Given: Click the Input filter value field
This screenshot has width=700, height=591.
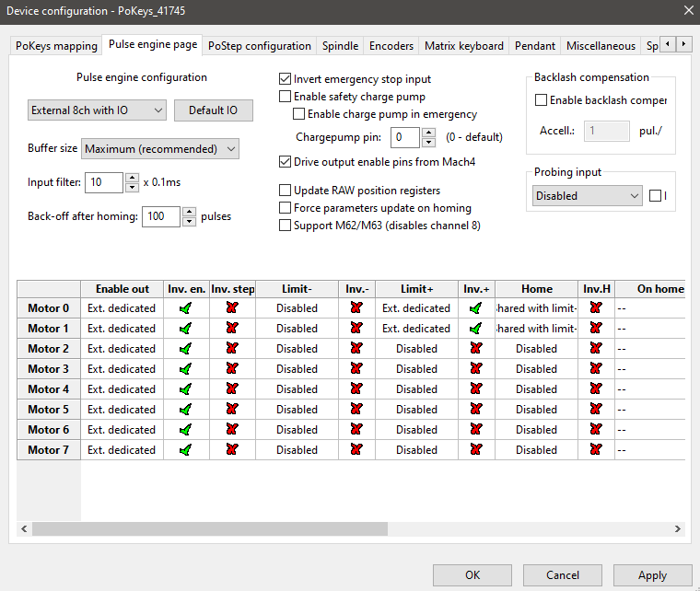Looking at the screenshot, I should coord(104,182).
